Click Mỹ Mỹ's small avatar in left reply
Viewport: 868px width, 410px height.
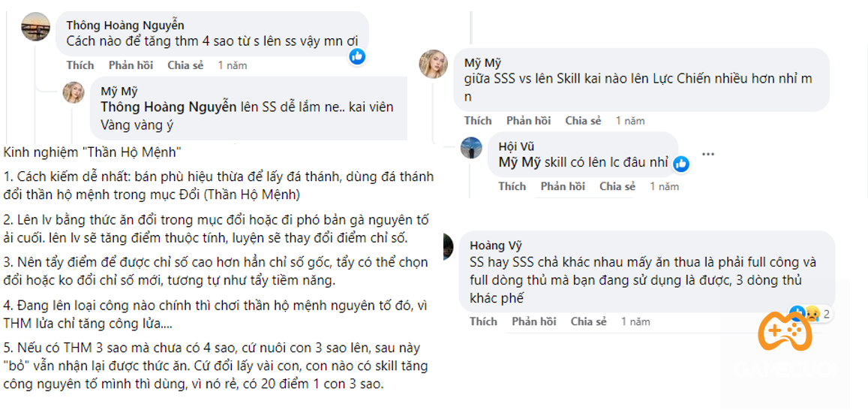click(74, 93)
